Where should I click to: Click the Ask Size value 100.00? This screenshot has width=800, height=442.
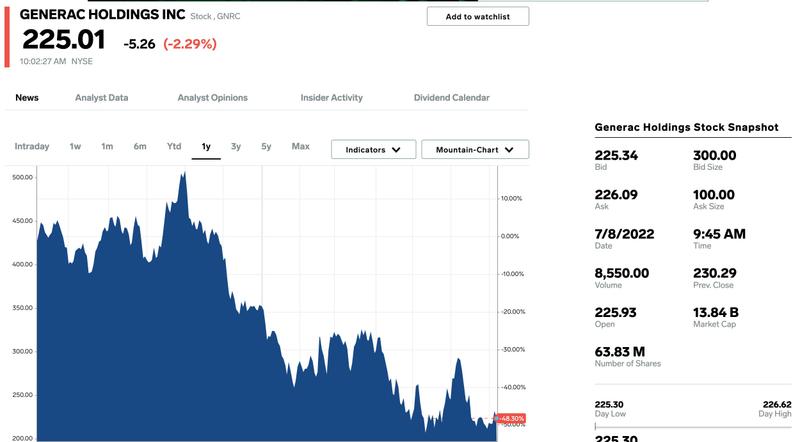click(x=714, y=194)
